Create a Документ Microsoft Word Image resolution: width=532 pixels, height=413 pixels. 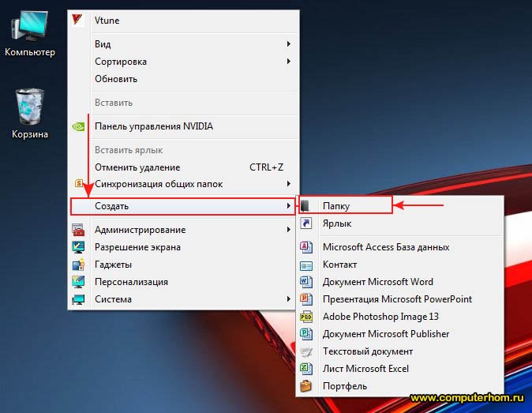pos(399,282)
